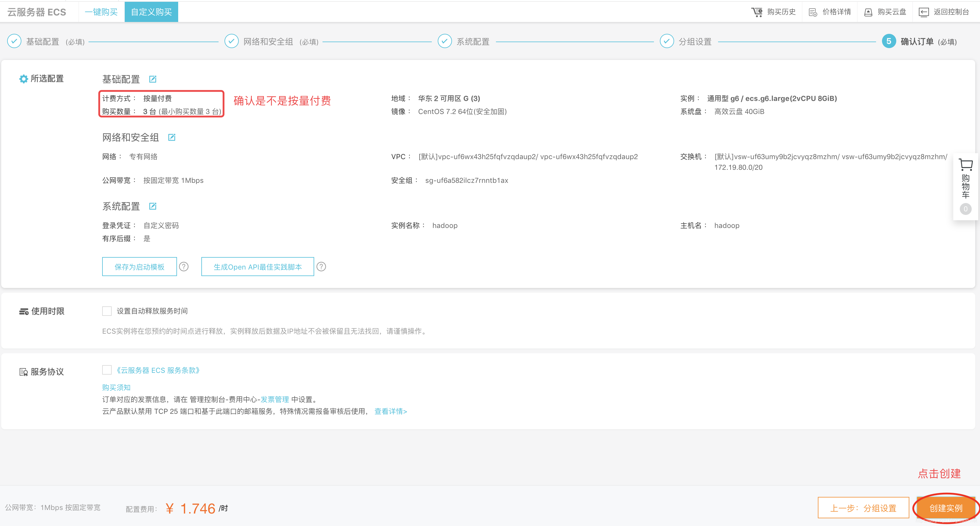980x526 pixels.
Task: Open help for 保存为启动模板
Action: (x=184, y=267)
